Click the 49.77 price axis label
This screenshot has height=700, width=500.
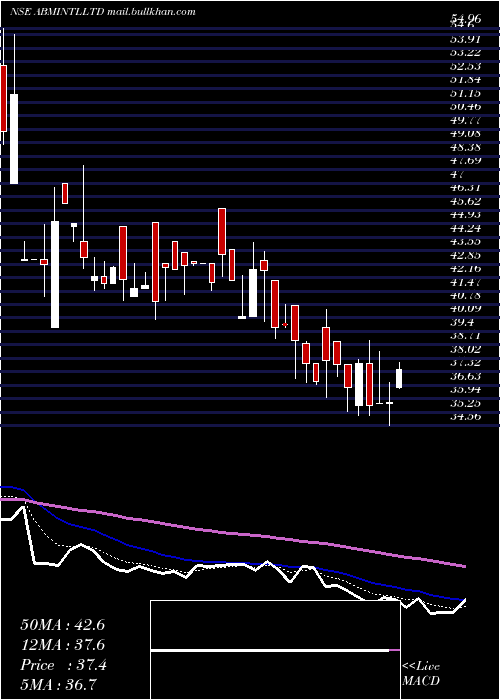pos(465,120)
